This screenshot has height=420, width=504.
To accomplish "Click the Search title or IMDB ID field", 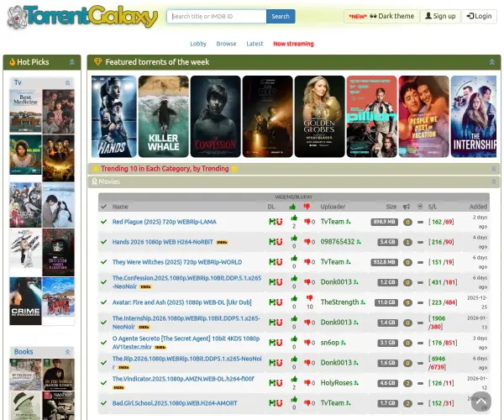I will pyautogui.click(x=217, y=17).
